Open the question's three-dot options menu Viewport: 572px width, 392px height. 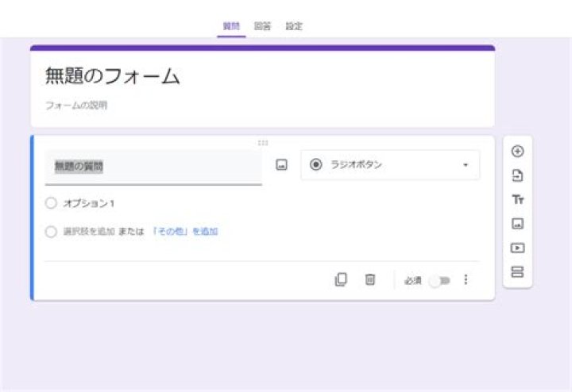(x=466, y=279)
